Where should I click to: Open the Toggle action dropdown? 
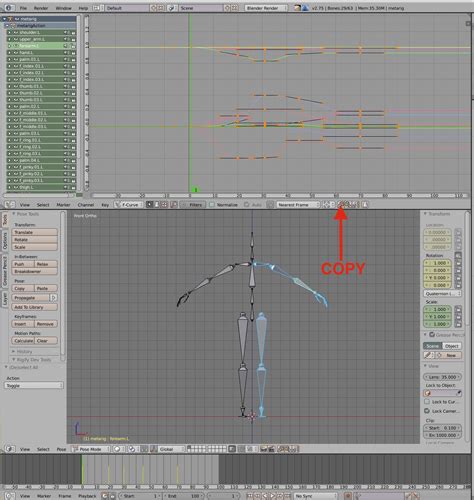[x=34, y=386]
